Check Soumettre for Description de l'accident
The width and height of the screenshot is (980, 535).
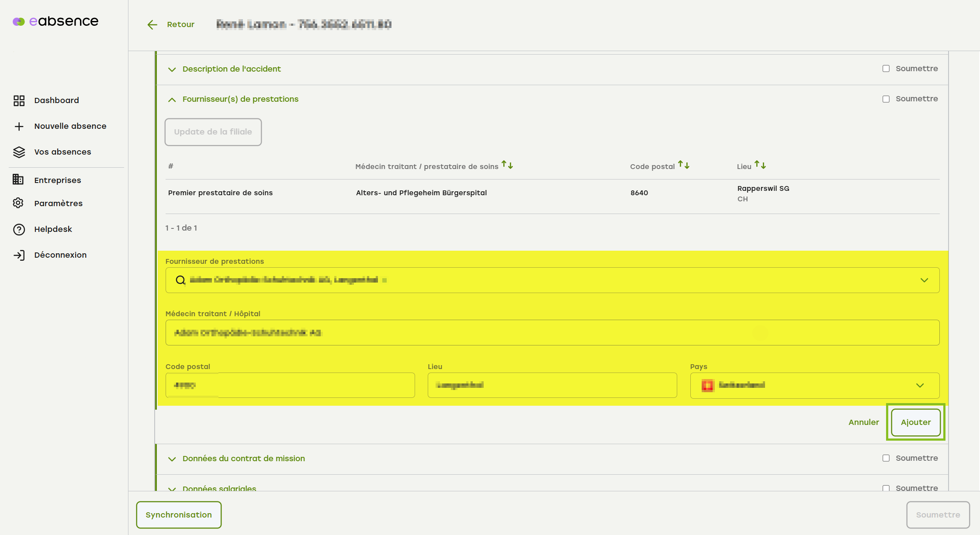click(x=886, y=69)
